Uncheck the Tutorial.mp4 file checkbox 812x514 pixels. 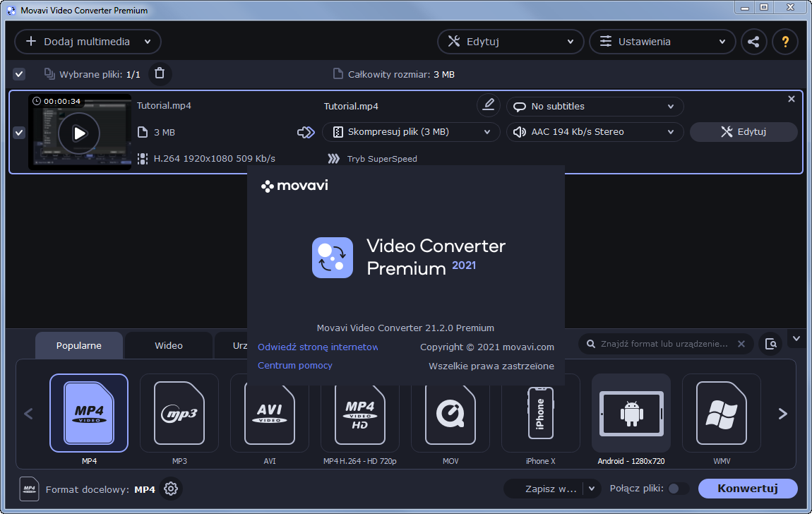(19, 133)
